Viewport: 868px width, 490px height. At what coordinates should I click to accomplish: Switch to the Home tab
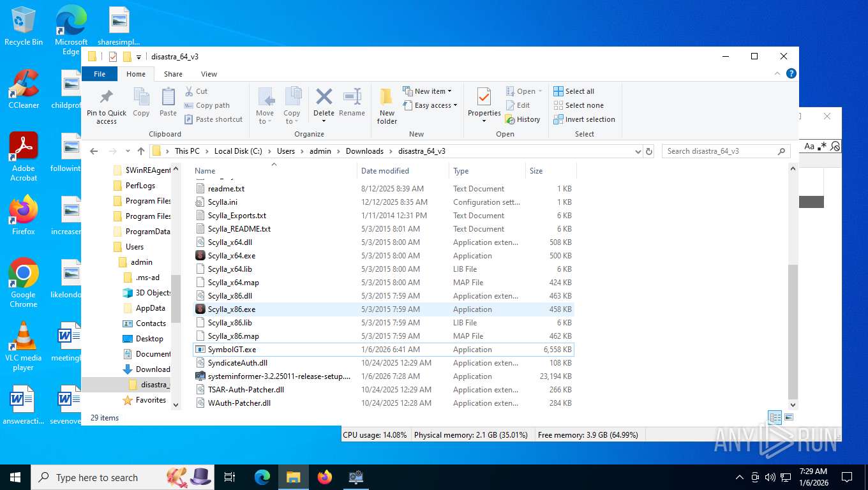click(x=136, y=74)
